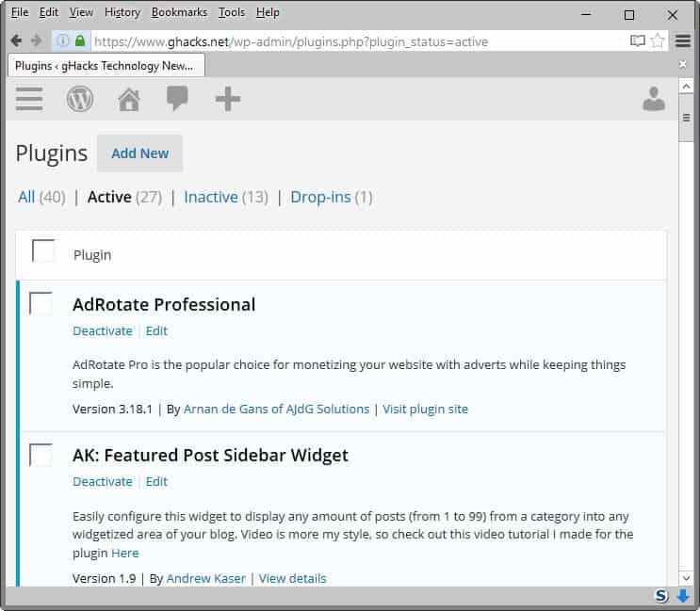
Task: Click the browser forward arrow
Action: click(37, 41)
